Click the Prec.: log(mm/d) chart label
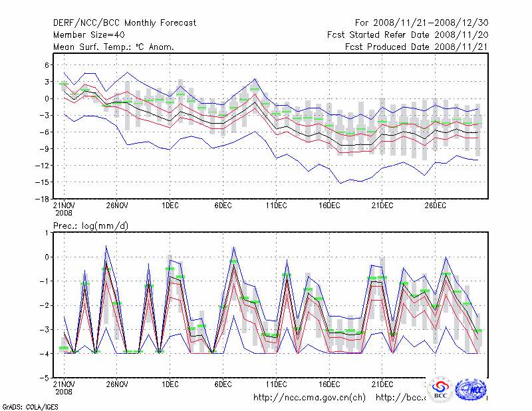The width and height of the screenshot is (532, 411). pyautogui.click(x=91, y=226)
